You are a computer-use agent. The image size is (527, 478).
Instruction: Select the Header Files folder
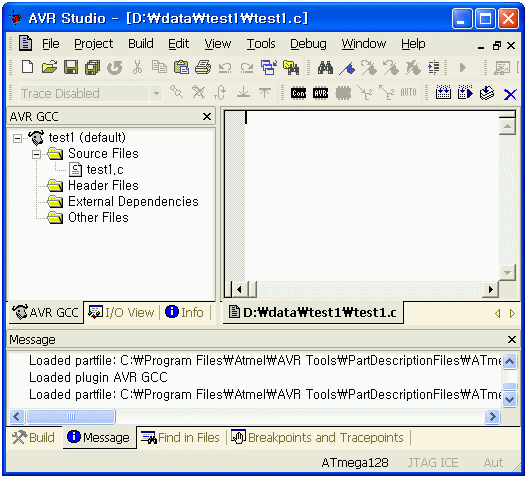click(103, 186)
